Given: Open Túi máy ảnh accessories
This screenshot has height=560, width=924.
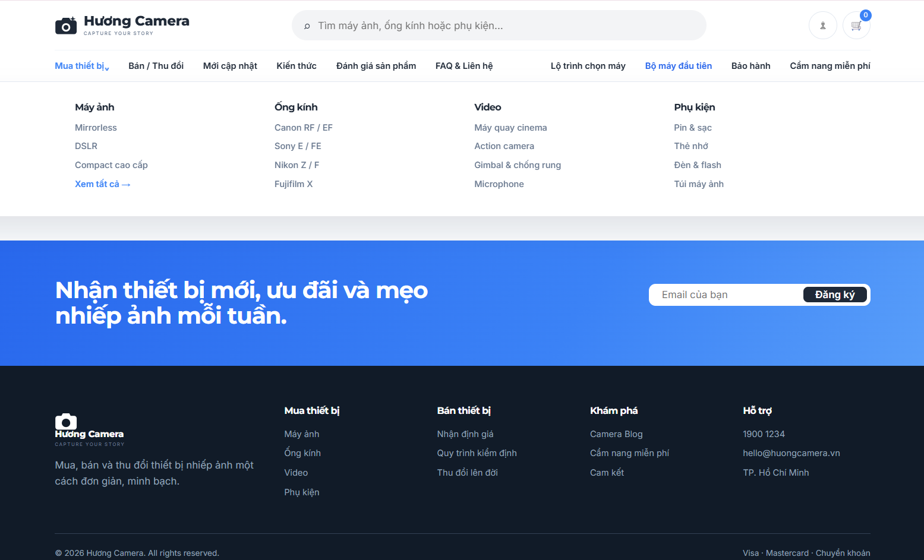Looking at the screenshot, I should pos(699,184).
